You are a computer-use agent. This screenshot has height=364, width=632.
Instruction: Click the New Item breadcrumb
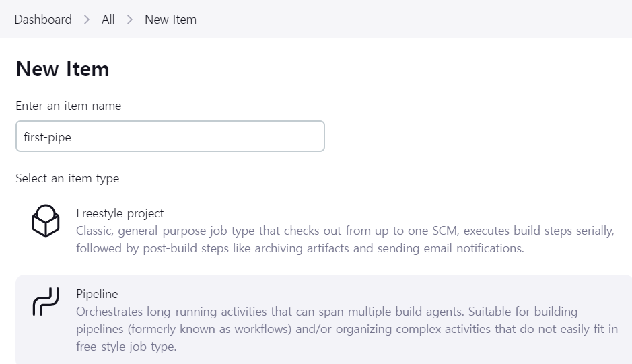[170, 20]
